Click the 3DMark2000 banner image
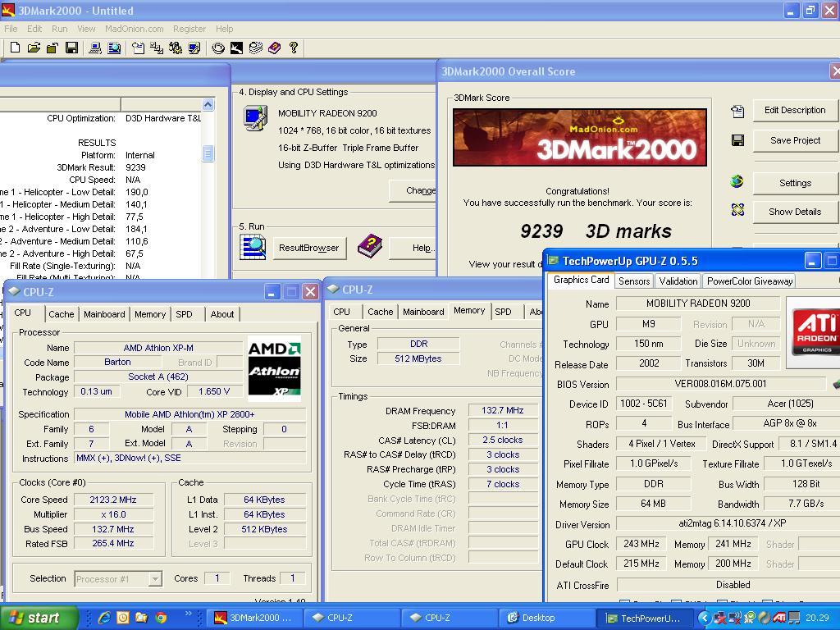 point(580,138)
